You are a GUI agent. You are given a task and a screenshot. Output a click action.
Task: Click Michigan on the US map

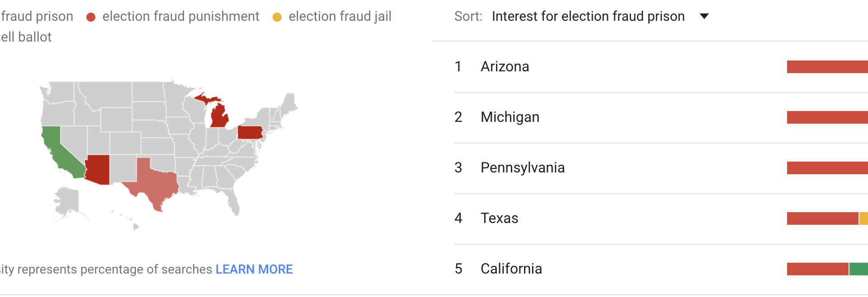point(219,116)
